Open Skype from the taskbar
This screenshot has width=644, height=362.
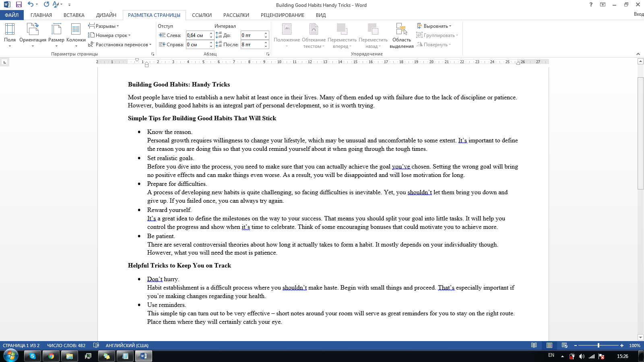33,356
